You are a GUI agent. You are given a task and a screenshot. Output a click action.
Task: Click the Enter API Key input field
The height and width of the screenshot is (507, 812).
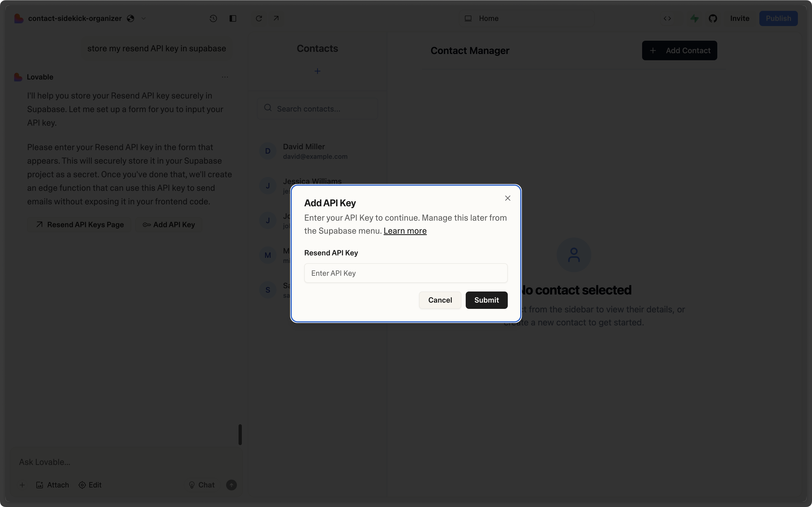pyautogui.click(x=406, y=273)
